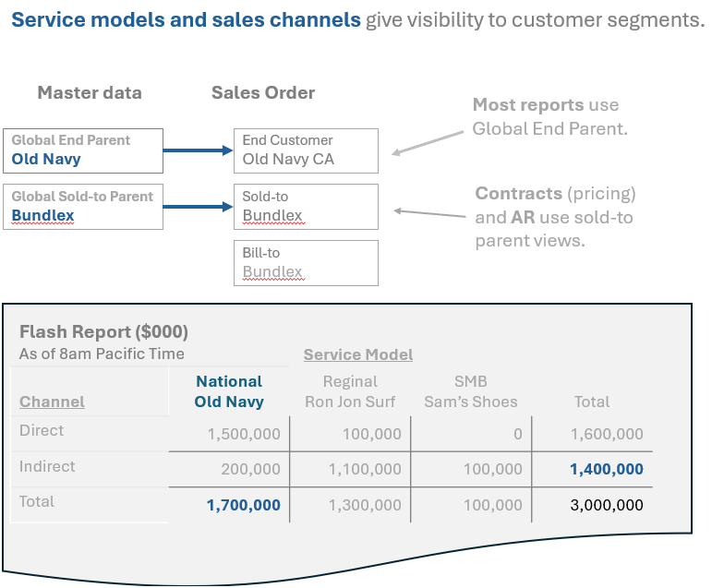Click the "End Customer" label
The height and width of the screenshot is (588, 712).
(287, 140)
